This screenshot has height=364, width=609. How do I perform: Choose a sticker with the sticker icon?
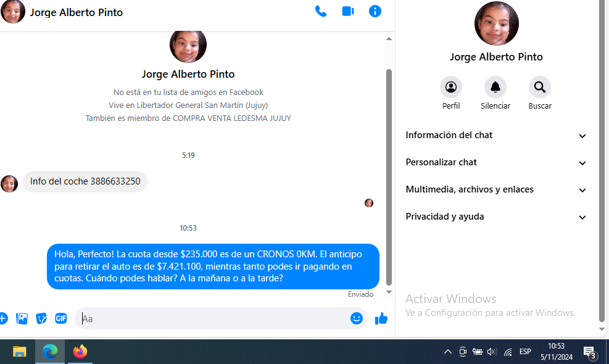pyautogui.click(x=41, y=318)
